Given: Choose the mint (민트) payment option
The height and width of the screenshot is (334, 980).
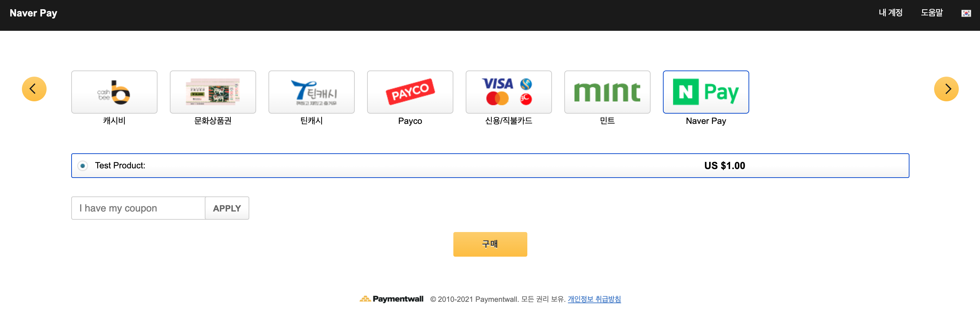Looking at the screenshot, I should point(607,92).
